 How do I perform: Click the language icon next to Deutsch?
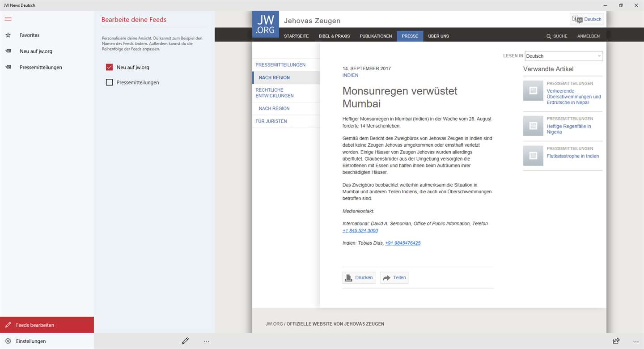click(577, 19)
